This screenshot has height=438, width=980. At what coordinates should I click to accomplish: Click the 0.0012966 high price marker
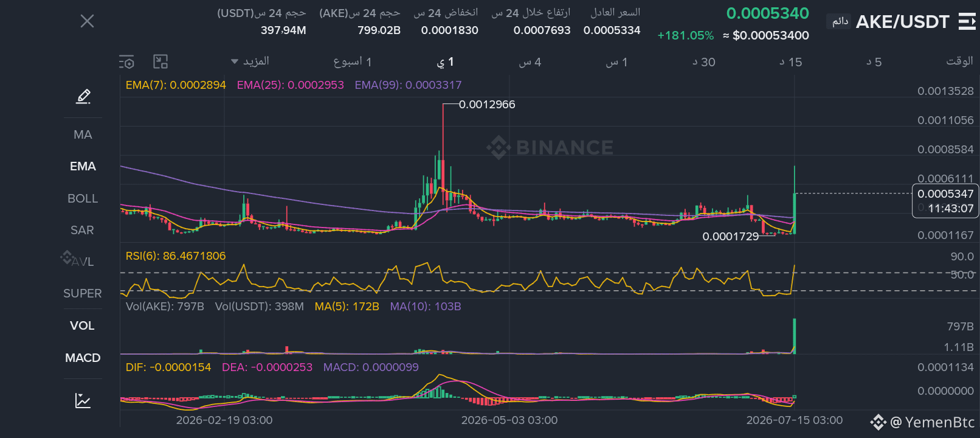coord(487,105)
